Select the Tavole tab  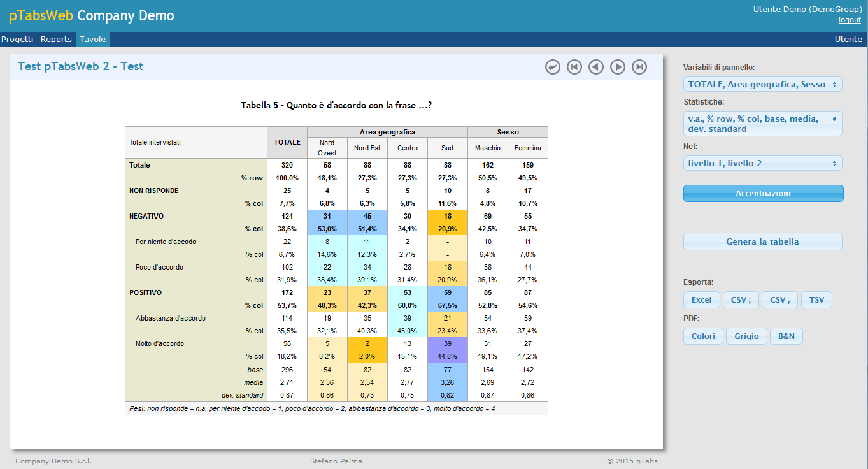click(x=92, y=40)
